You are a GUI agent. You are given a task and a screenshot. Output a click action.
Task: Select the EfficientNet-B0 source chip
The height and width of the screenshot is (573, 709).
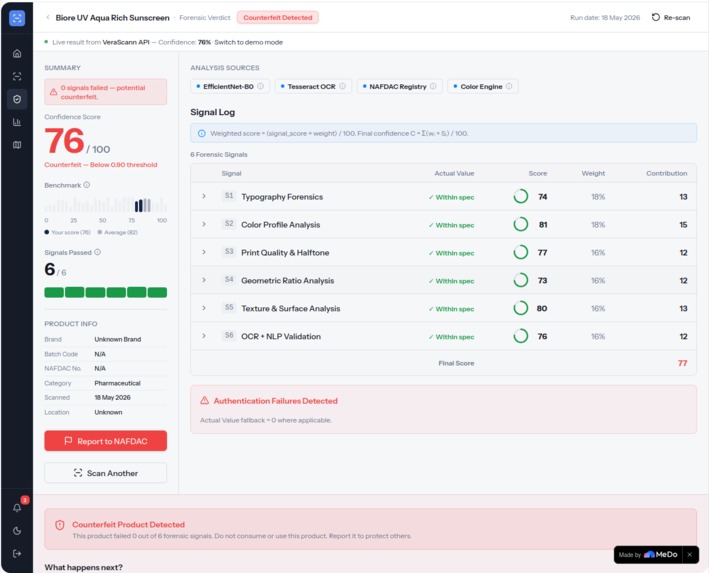(230, 86)
